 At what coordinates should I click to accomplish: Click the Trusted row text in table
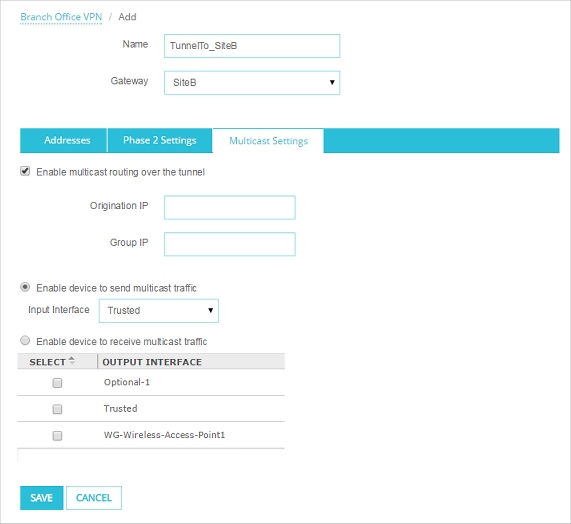pyautogui.click(x=121, y=409)
